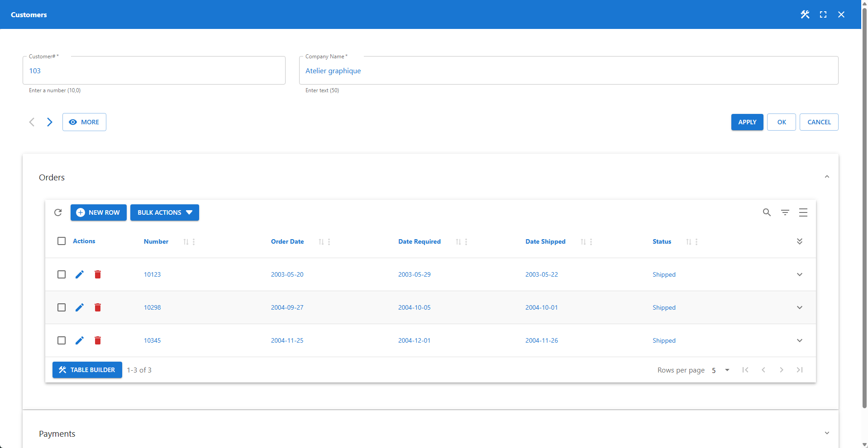Image resolution: width=868 pixels, height=448 pixels.
Task: Open the filter options for Orders
Action: 785,212
